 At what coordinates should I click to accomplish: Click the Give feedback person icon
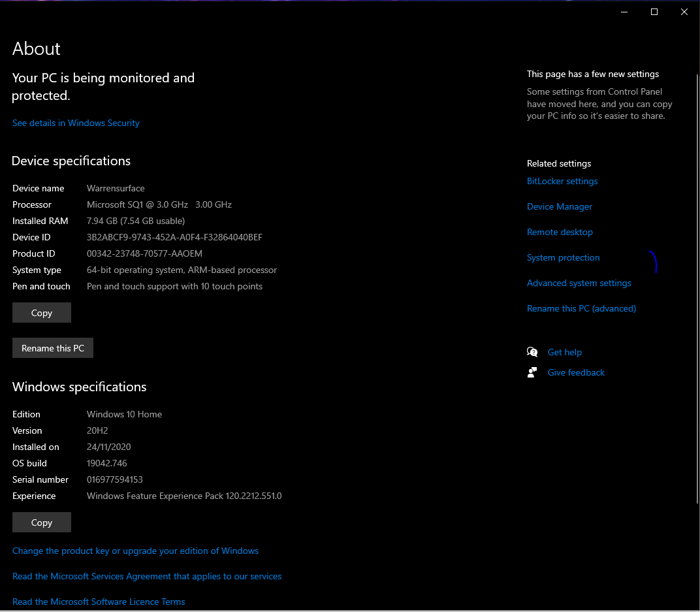(x=532, y=372)
